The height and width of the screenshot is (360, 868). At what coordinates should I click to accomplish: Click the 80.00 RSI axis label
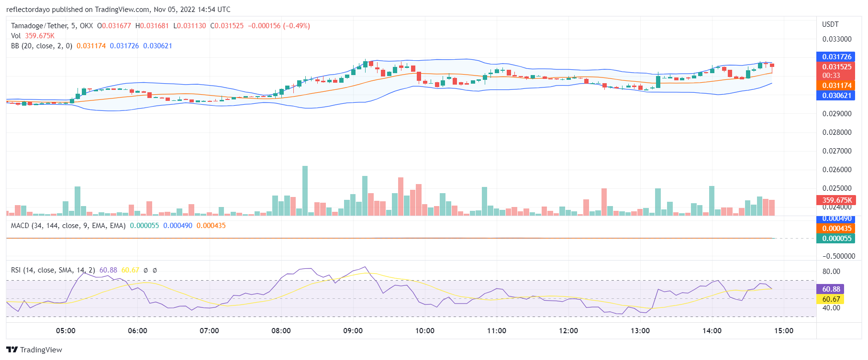[831, 272]
